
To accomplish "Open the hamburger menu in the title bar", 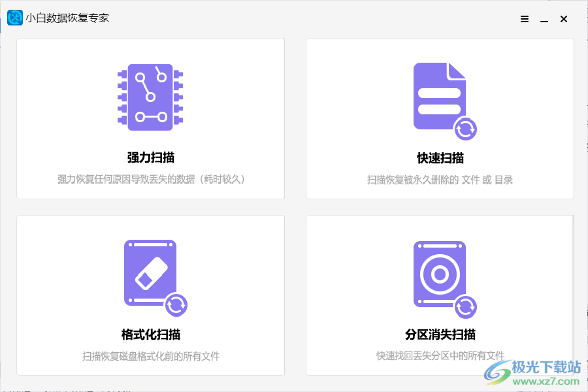I will [x=524, y=19].
